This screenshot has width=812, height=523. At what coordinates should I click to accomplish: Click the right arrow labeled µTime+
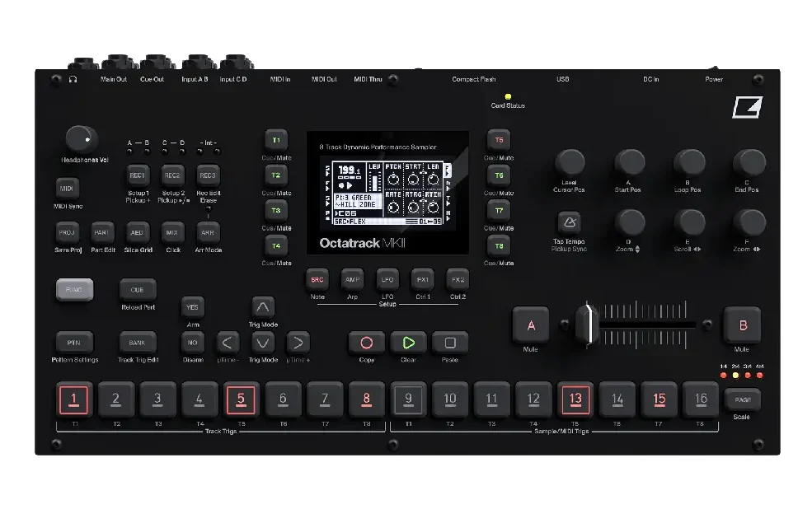pyautogui.click(x=298, y=343)
